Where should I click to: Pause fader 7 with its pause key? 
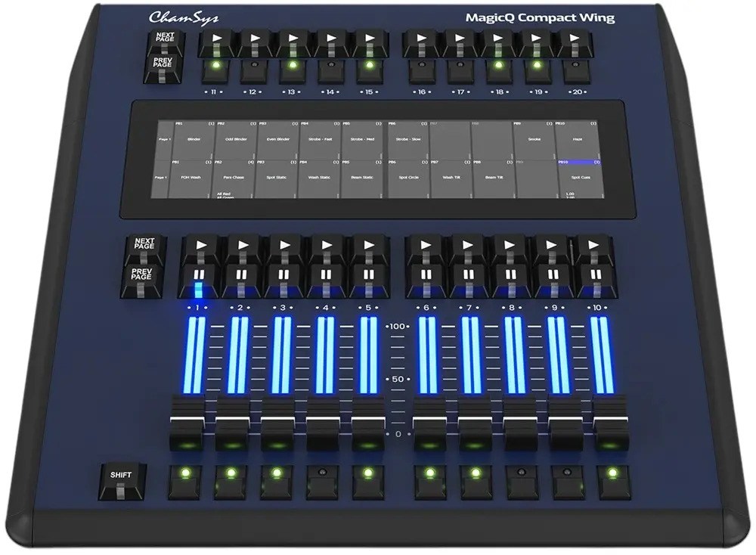468,281
